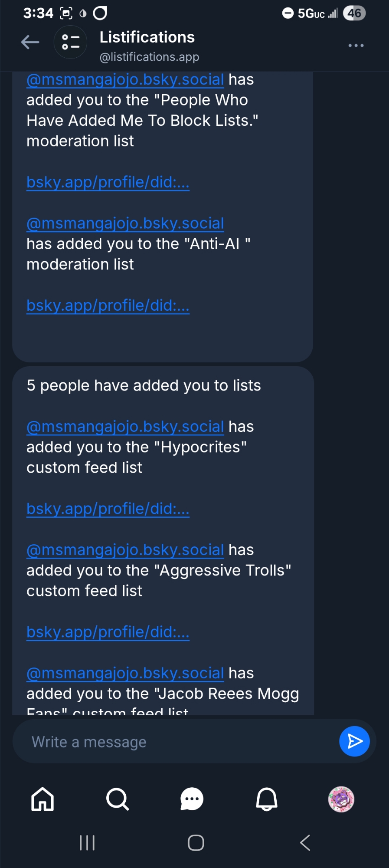Tap the Listifications title in header
389x868 pixels.
click(x=147, y=37)
